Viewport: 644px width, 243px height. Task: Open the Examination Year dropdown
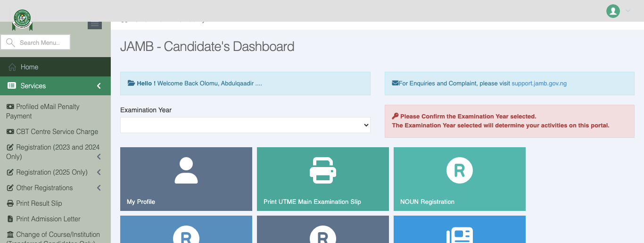(x=245, y=125)
